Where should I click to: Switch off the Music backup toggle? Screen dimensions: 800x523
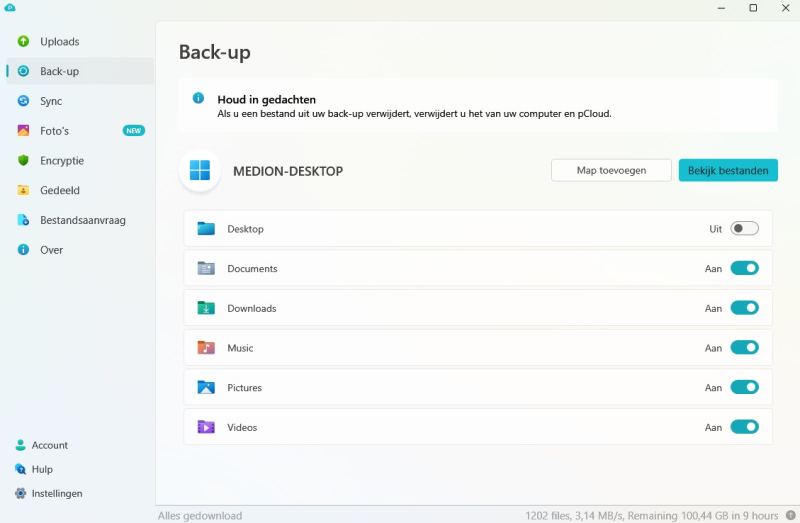(x=744, y=348)
